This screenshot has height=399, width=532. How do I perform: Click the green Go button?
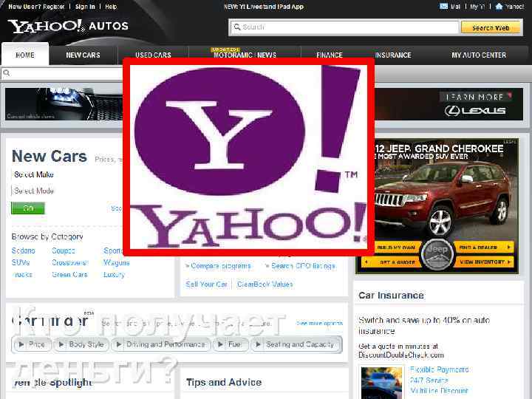28,208
